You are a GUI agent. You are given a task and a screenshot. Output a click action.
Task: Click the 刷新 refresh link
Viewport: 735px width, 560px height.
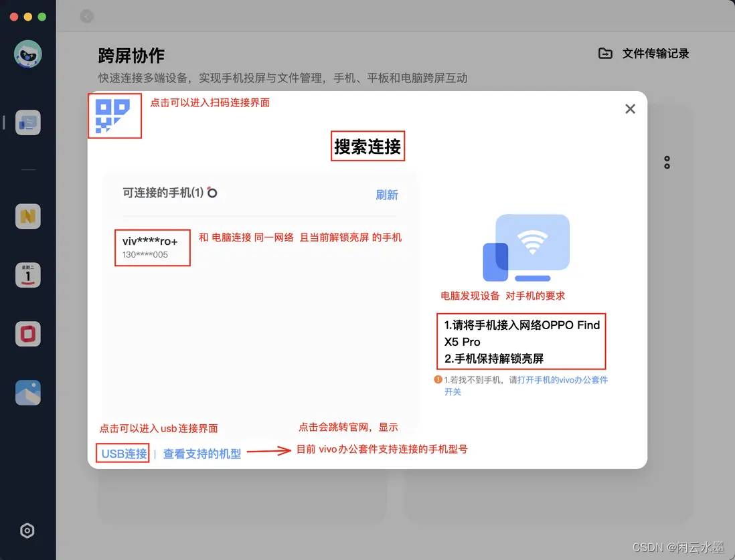(x=387, y=195)
